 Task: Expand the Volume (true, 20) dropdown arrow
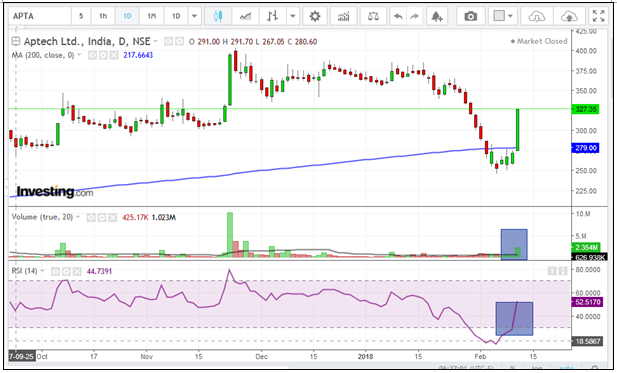point(78,217)
